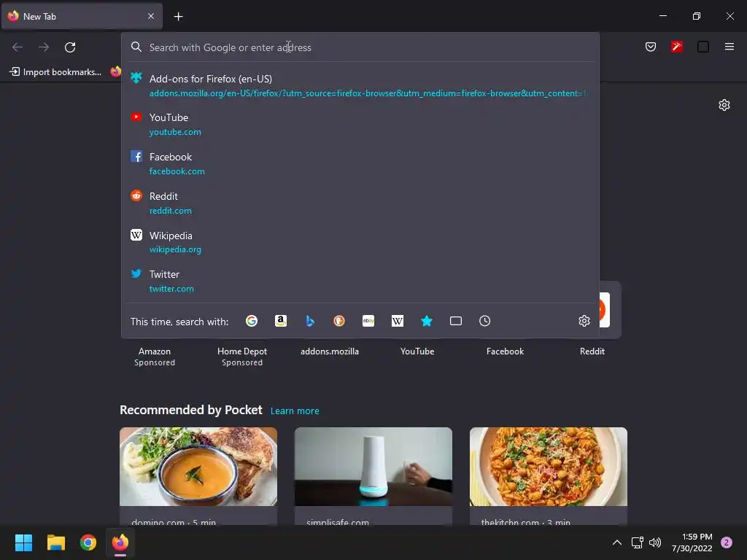Screen dimensions: 747x560
Task: Open Reddit top site shortcut label
Action: coord(592,351)
